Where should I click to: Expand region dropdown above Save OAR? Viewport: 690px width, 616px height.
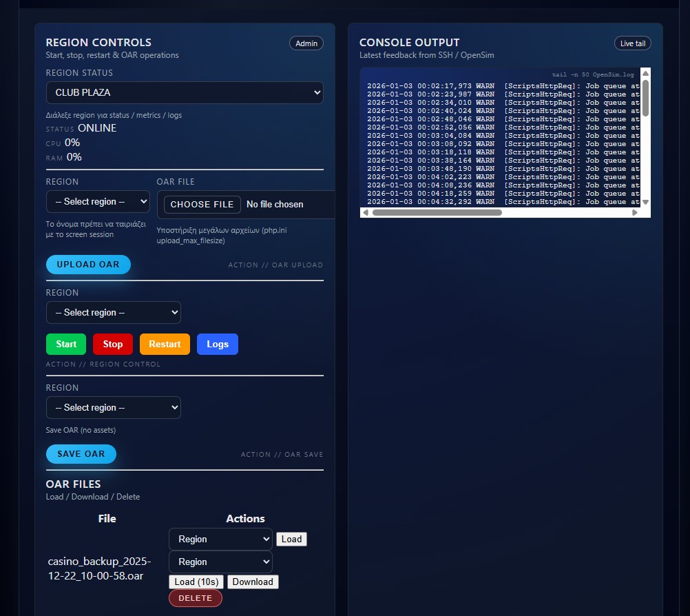click(x=113, y=407)
